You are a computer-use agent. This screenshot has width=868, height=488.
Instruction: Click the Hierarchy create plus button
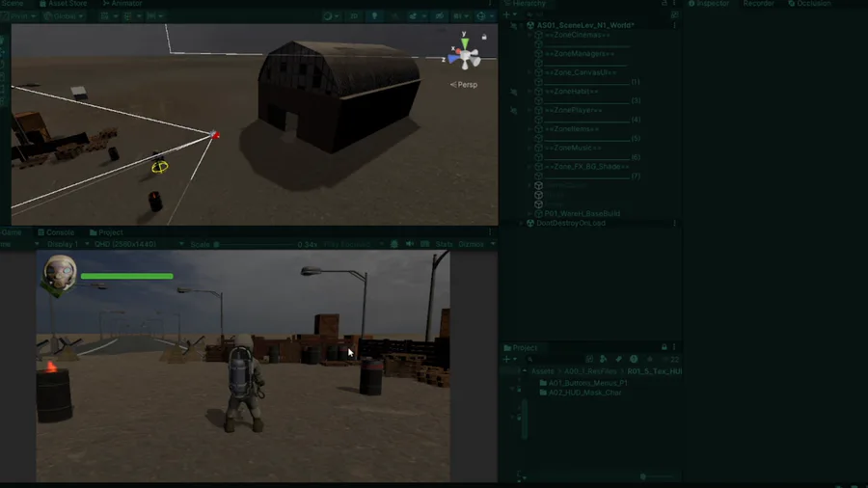coord(509,14)
